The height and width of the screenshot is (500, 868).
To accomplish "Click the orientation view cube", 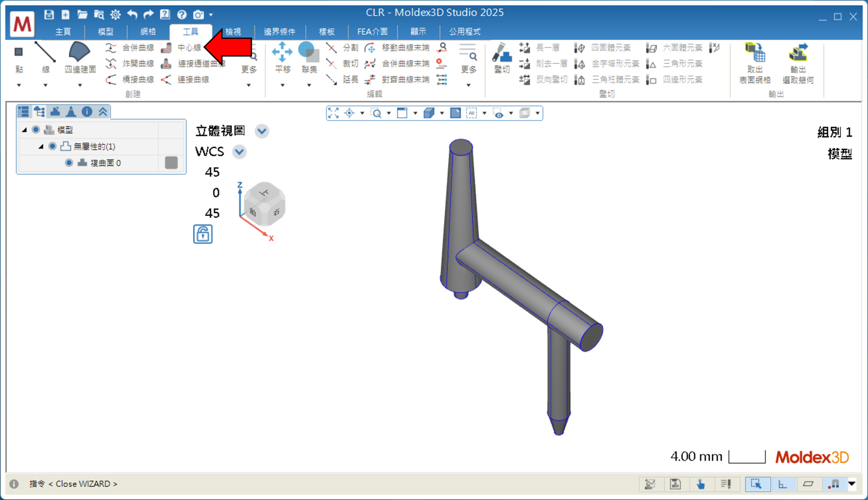I will [264, 204].
